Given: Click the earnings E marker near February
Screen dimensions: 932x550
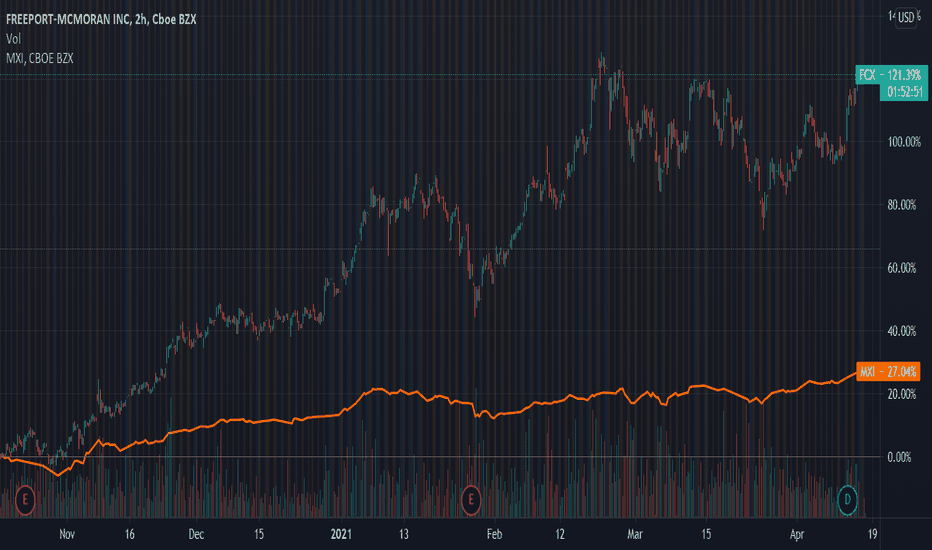Looking at the screenshot, I should [471, 500].
